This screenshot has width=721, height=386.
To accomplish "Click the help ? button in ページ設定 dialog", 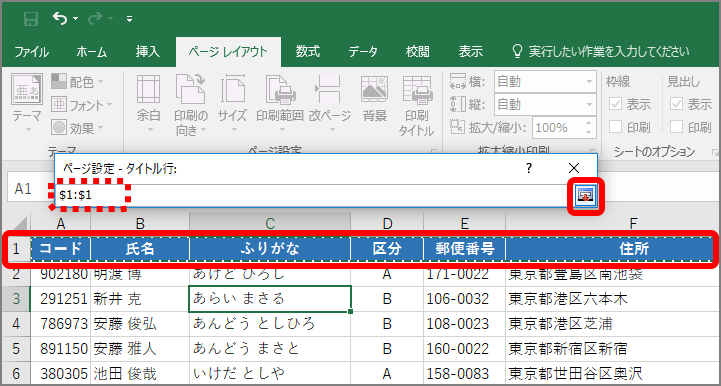I will pos(529,168).
